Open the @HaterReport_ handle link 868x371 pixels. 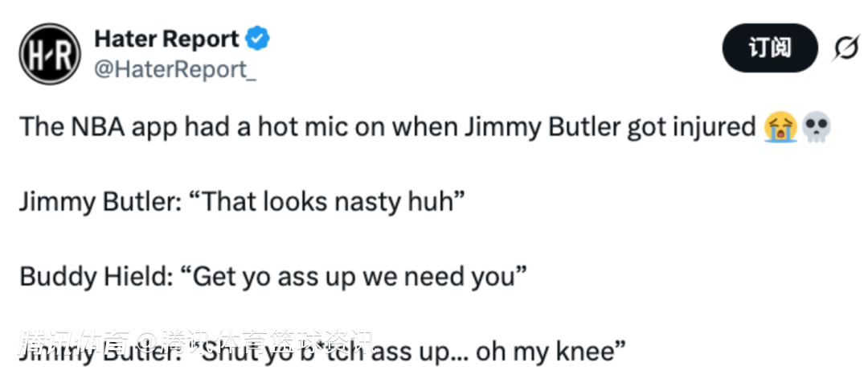(x=175, y=69)
